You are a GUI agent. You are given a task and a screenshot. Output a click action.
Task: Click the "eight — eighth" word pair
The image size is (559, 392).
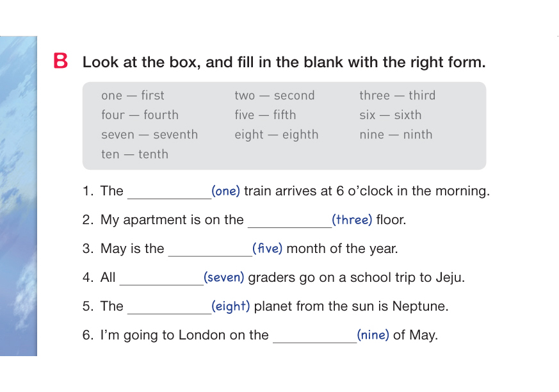[x=276, y=135]
